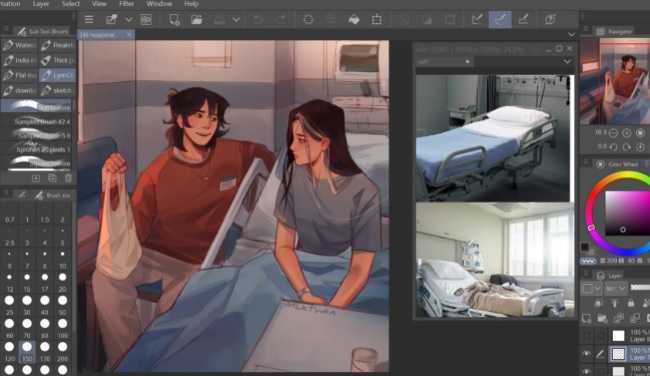Click on the color wheel hue ring
Screen dimensions: 650x376
click(591, 228)
